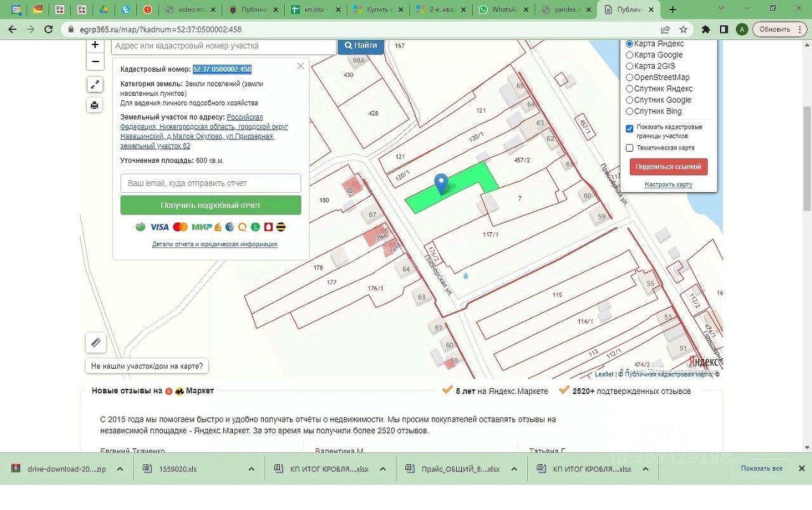812x510 pixels.
Task: Expand options for last КП ИТОГ КРОВЛЯ download
Action: pyautogui.click(x=645, y=469)
